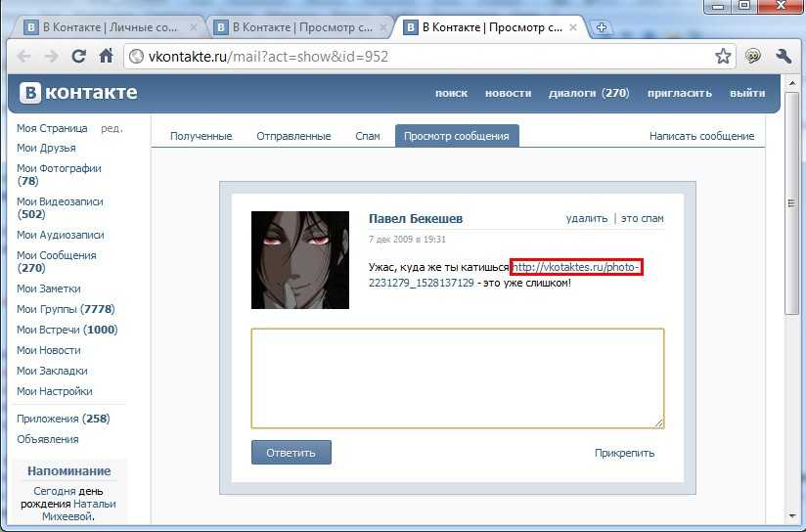Click the Ответить button

(291, 453)
